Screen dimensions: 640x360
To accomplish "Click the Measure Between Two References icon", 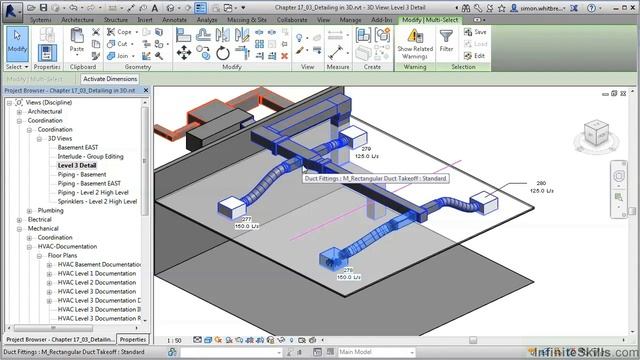I will click(x=336, y=53).
